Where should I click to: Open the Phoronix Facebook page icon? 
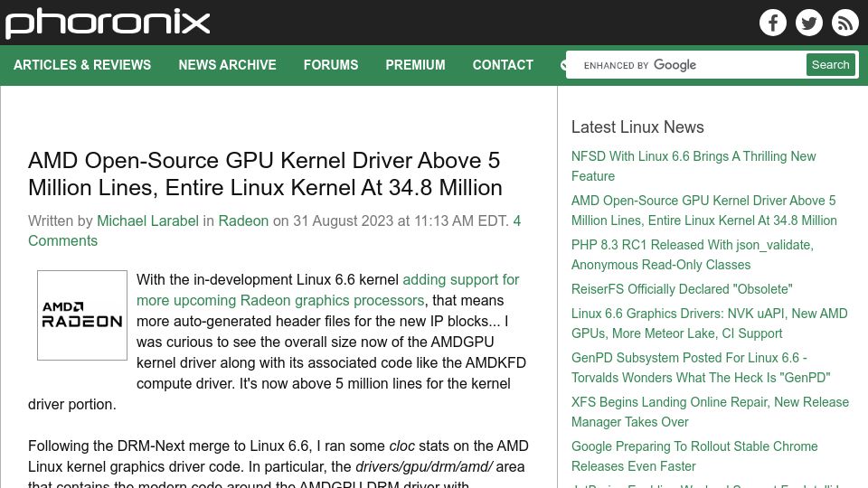773,23
